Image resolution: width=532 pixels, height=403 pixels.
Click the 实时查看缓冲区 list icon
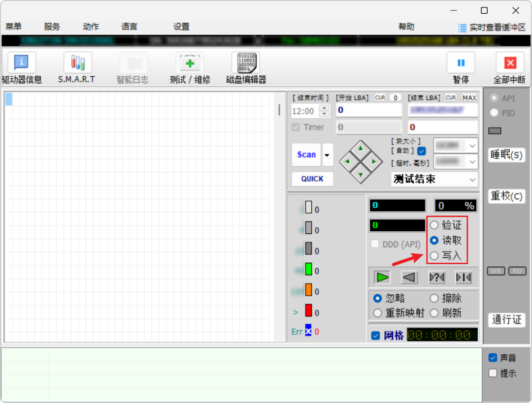tap(462, 28)
